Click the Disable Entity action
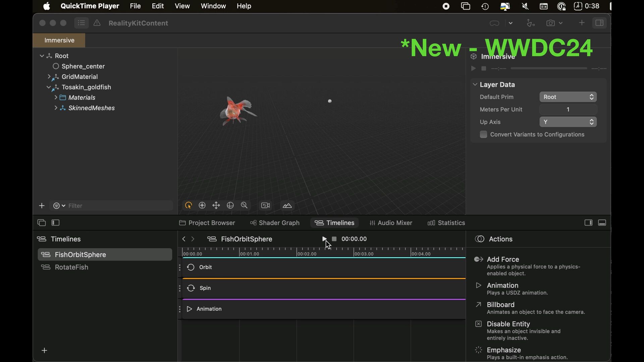This screenshot has height=362, width=644. coord(508,324)
